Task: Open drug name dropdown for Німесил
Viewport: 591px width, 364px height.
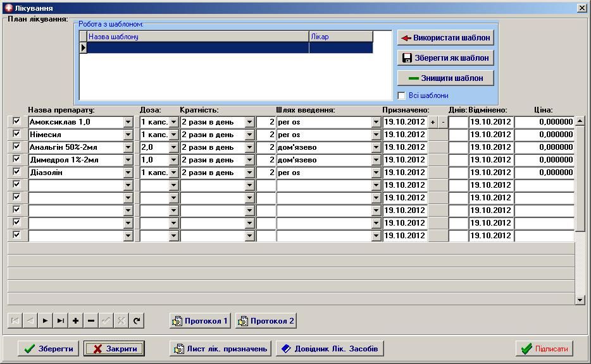Action: pyautogui.click(x=128, y=135)
